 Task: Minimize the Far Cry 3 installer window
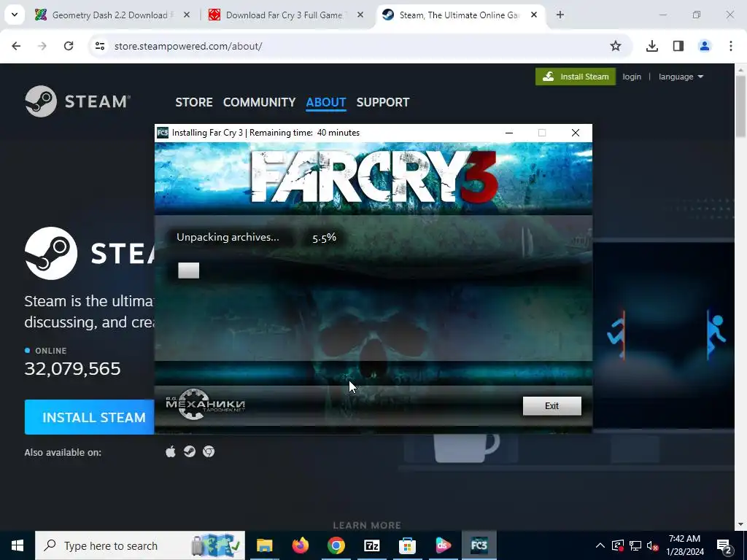click(508, 133)
